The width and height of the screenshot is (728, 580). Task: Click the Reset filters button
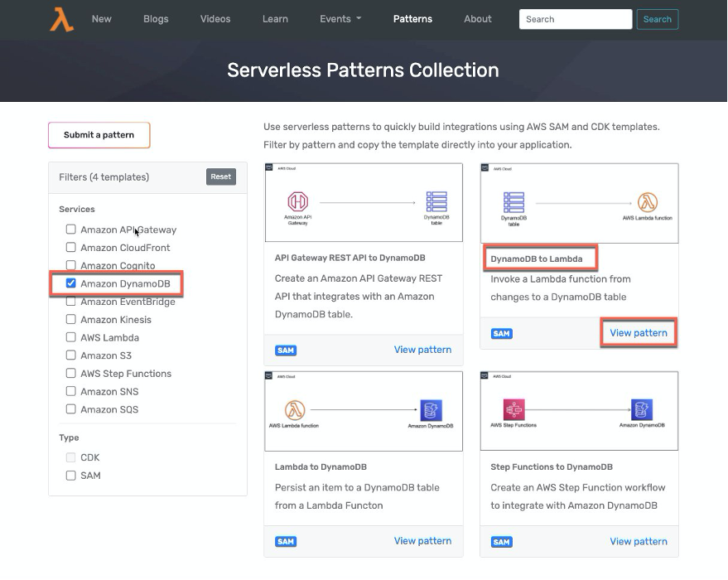[x=220, y=176]
